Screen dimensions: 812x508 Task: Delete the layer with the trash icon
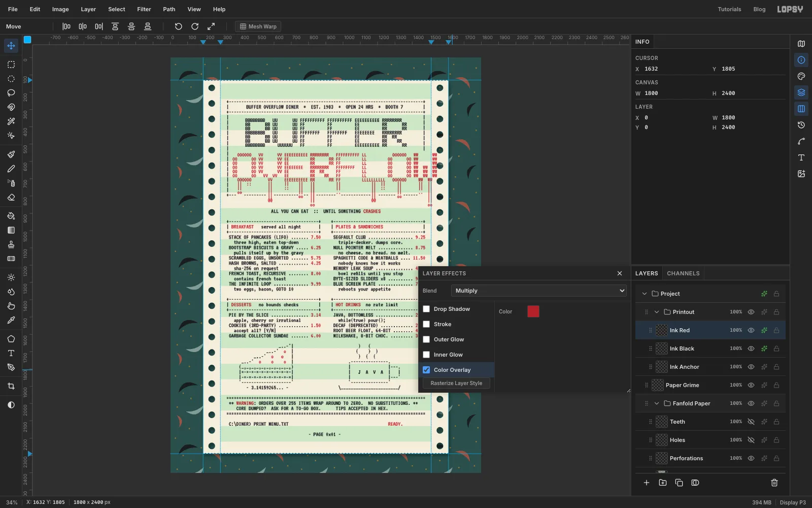point(774,483)
